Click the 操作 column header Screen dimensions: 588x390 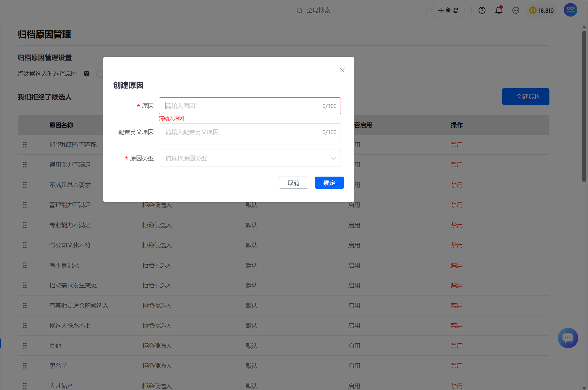(x=457, y=125)
